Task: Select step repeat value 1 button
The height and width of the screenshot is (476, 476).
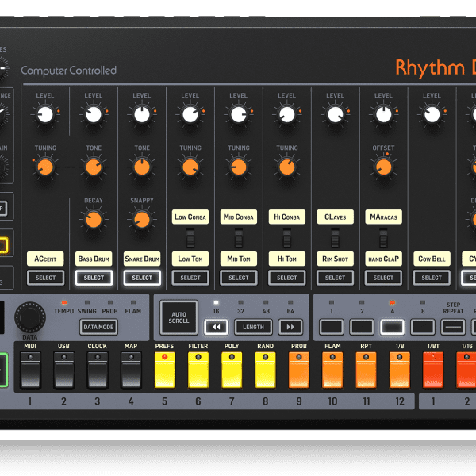Action: click(x=332, y=327)
